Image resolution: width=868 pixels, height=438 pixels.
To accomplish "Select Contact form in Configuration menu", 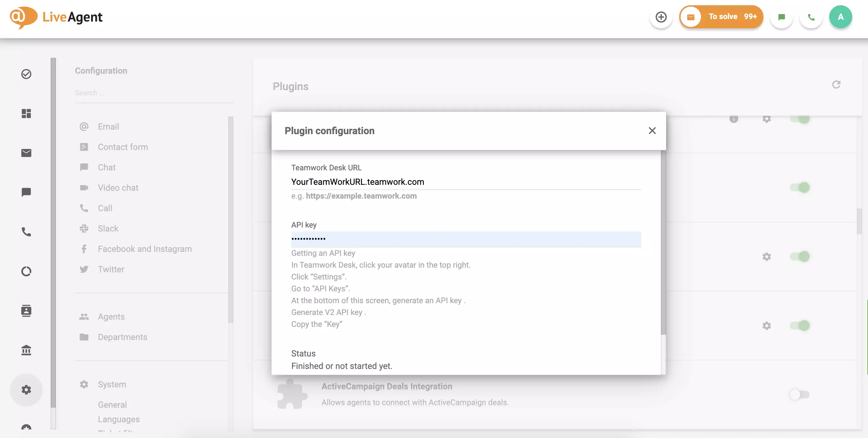I will click(123, 147).
